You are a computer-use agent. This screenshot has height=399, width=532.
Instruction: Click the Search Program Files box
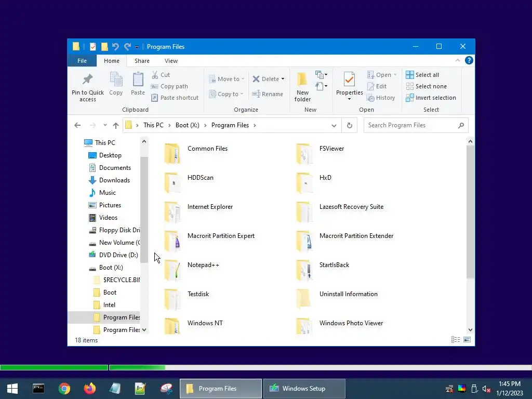tap(416, 125)
